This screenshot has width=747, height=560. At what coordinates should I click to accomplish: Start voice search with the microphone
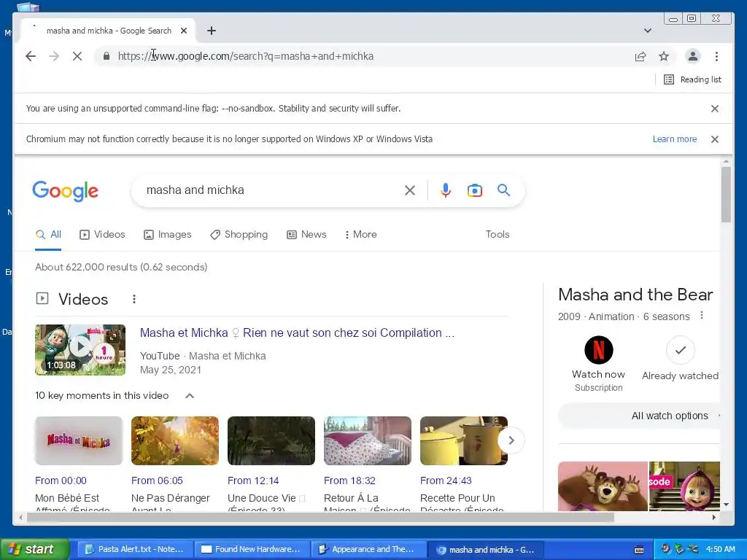tap(446, 190)
